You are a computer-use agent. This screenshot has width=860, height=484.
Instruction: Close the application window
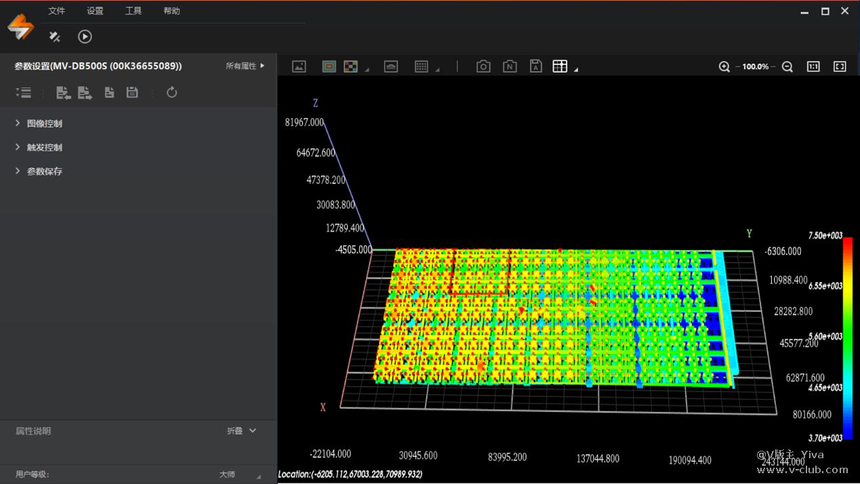coord(845,11)
